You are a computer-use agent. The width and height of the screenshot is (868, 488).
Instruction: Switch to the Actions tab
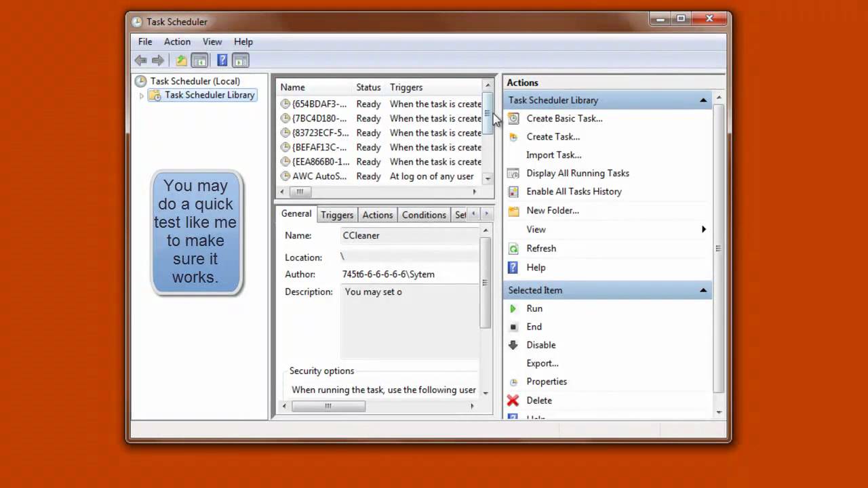coord(378,215)
